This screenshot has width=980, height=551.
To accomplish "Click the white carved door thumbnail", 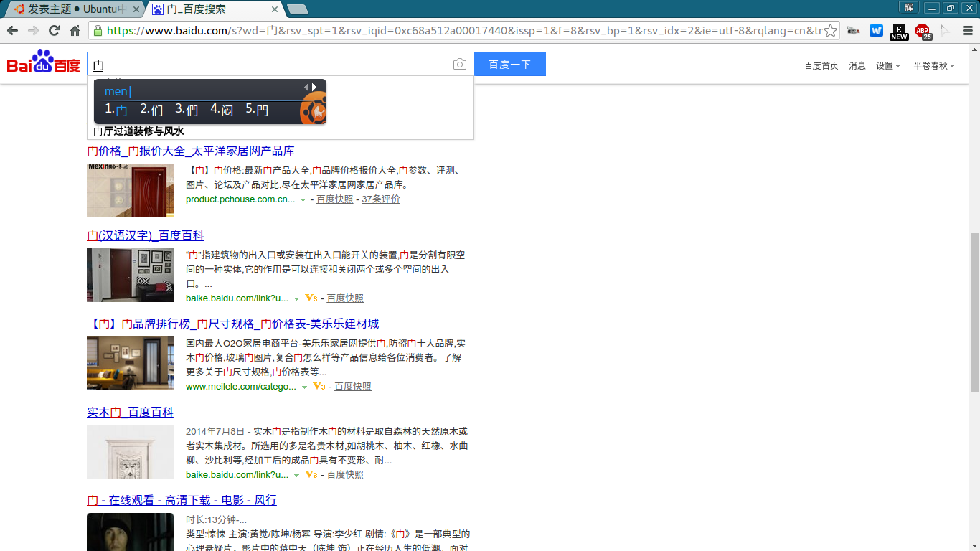I will 130,451.
